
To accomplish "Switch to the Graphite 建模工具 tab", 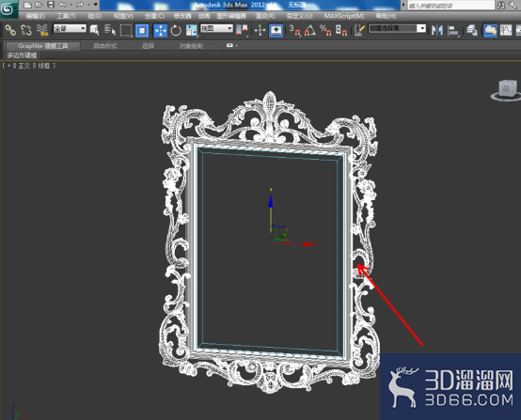I will [43, 46].
